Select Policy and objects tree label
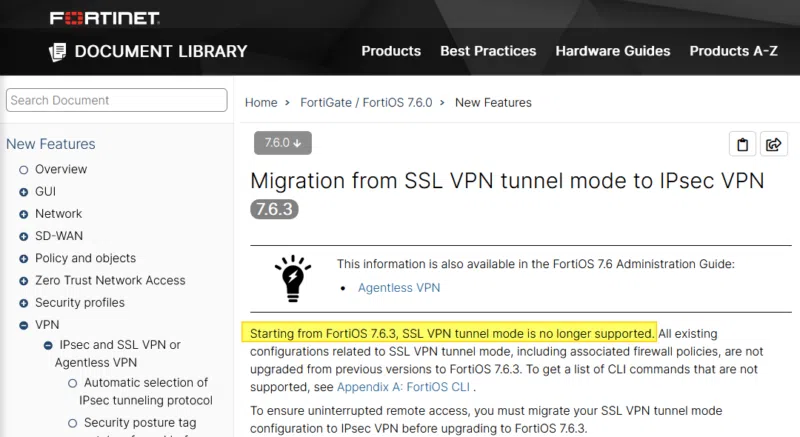This screenshot has height=437, width=800. (86, 258)
